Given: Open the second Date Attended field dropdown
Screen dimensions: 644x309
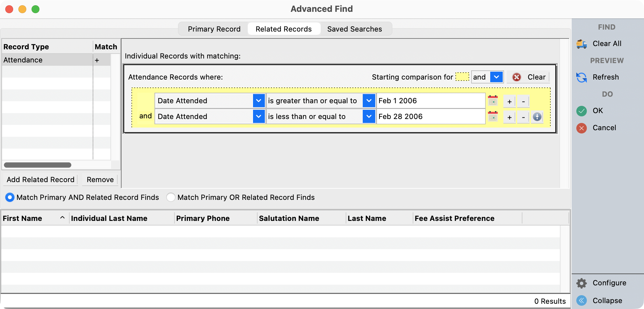Looking at the screenshot, I should point(259,116).
